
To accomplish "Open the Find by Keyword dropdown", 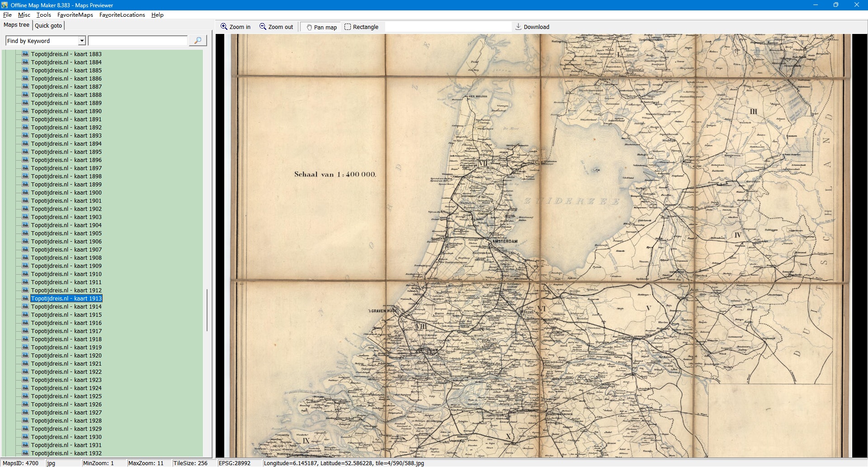I will point(82,41).
